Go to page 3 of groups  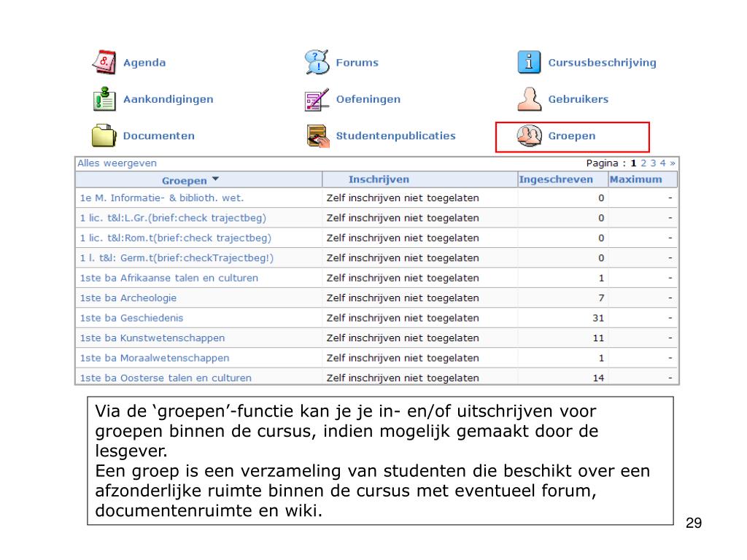(653, 163)
